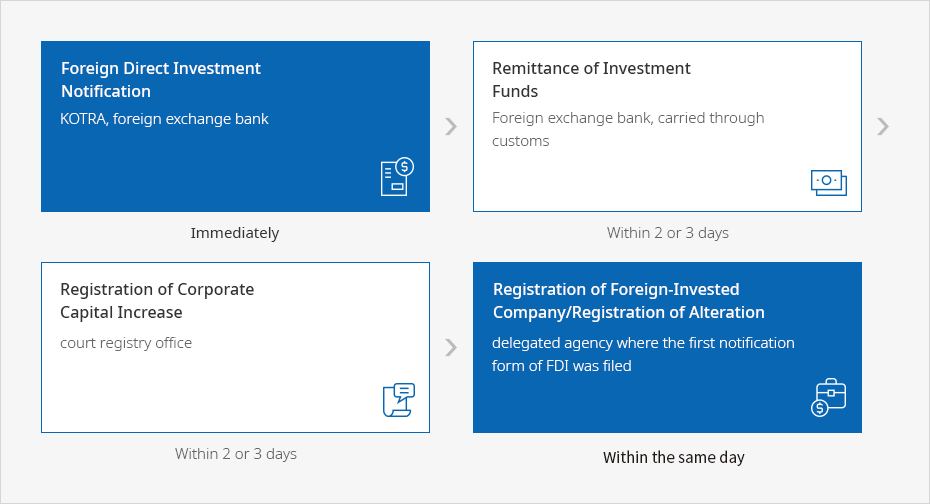
Task: Click 'KOTRA, foreign exchange bank' text
Action: (164, 119)
